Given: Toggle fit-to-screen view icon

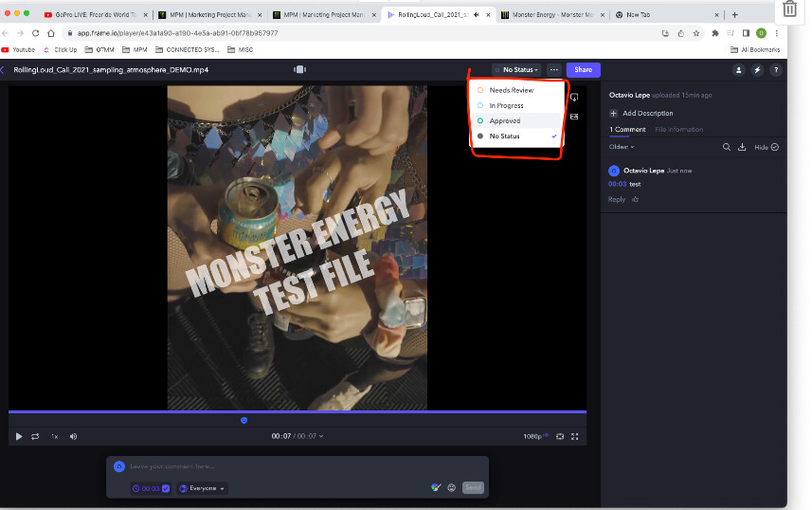Looking at the screenshot, I should tap(560, 436).
